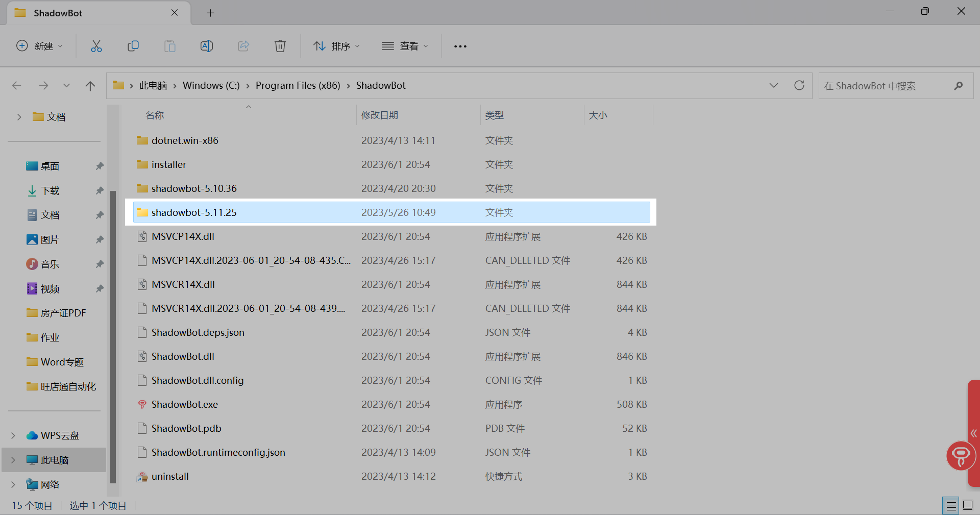Screen dimensions: 980x515
Task: Click the Cut scissors icon
Action: [x=96, y=46]
